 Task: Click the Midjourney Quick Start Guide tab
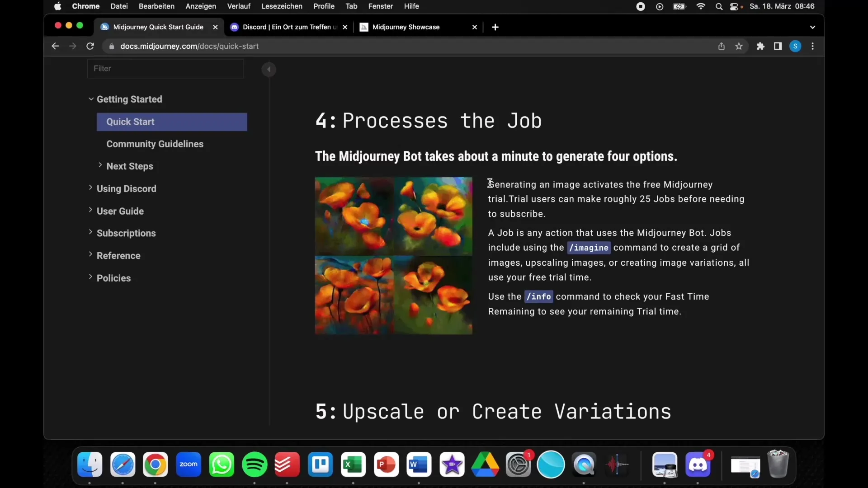click(158, 27)
